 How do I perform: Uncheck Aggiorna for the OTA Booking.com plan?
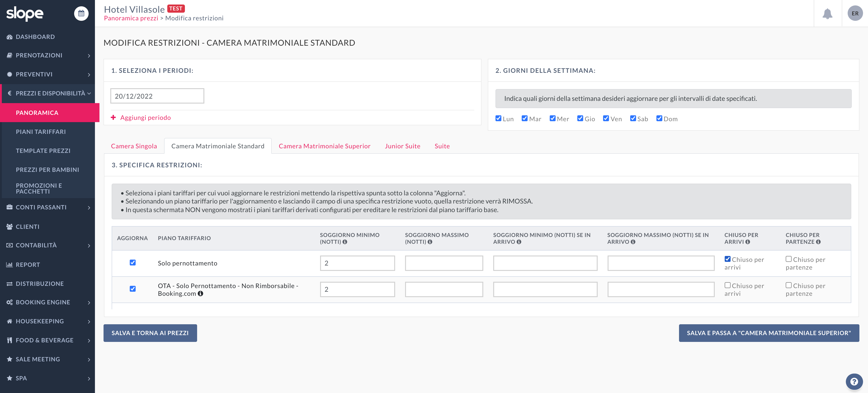133,289
